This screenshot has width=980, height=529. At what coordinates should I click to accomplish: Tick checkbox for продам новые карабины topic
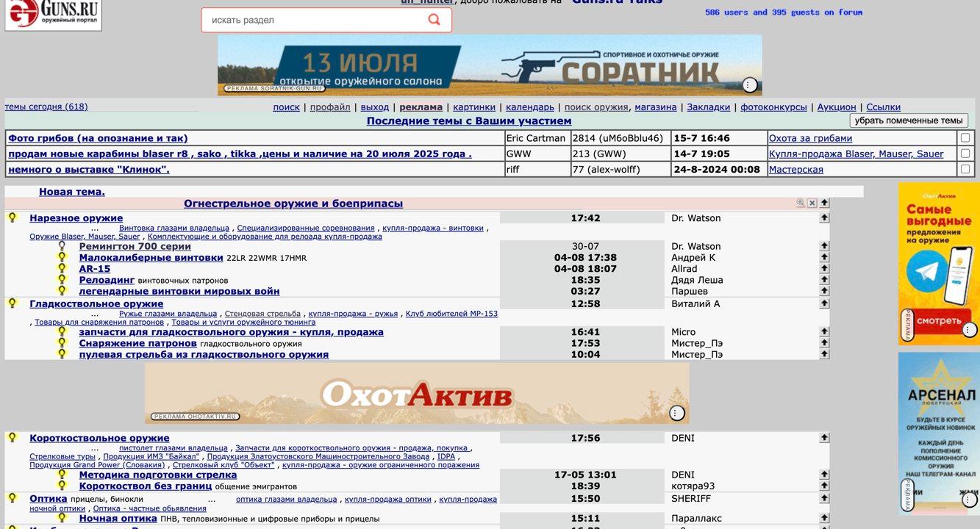point(965,154)
